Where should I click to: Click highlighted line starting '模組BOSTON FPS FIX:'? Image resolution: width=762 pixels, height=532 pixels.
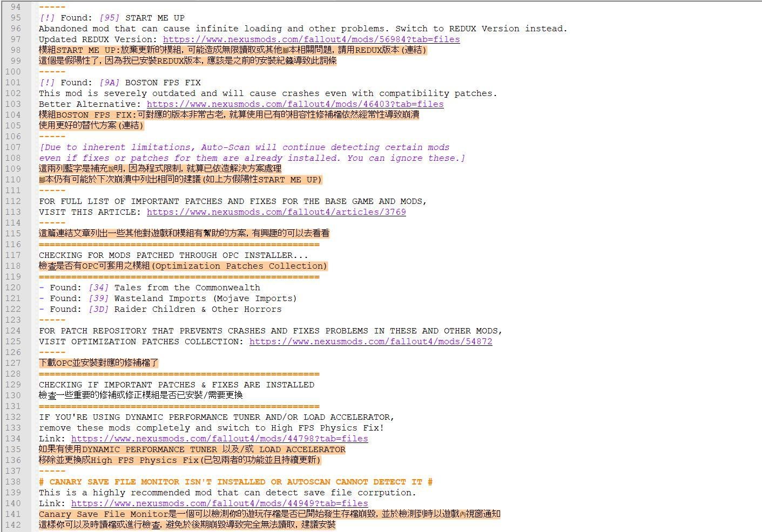pos(229,115)
